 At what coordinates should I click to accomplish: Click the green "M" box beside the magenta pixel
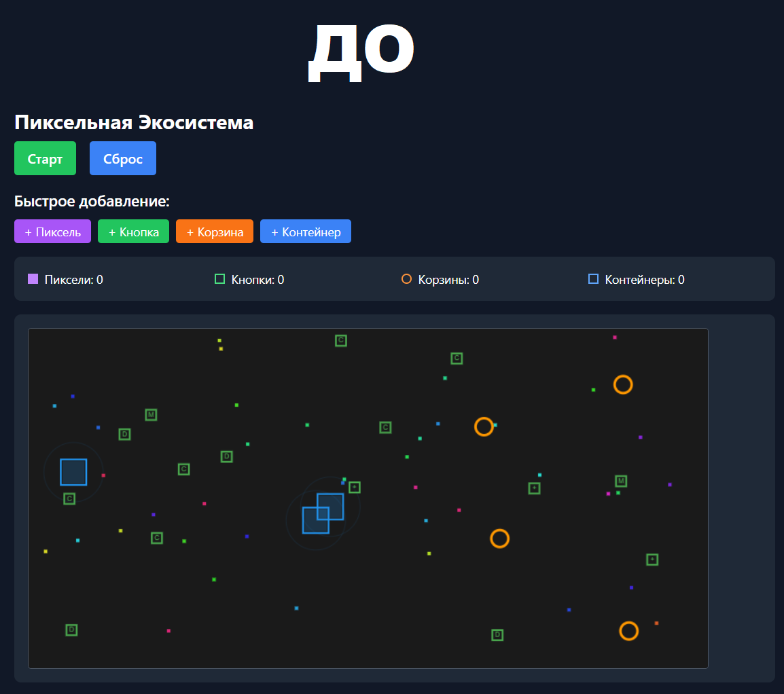620,481
